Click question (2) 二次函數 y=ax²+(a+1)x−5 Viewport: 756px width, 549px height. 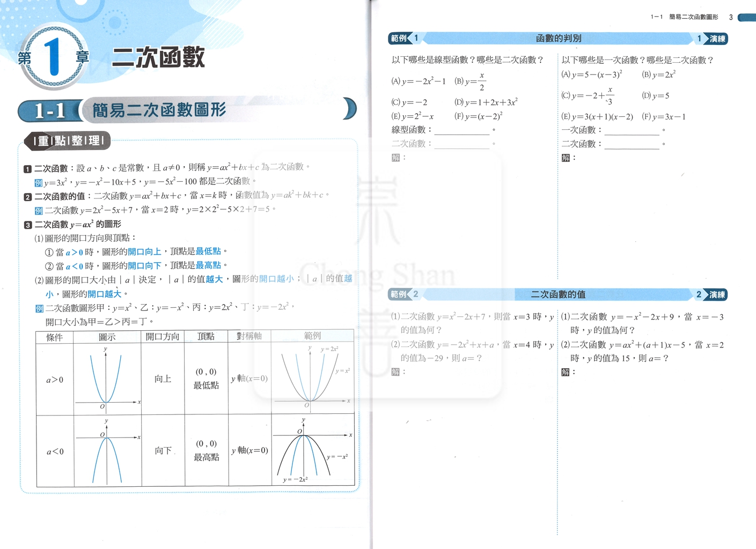642,352
